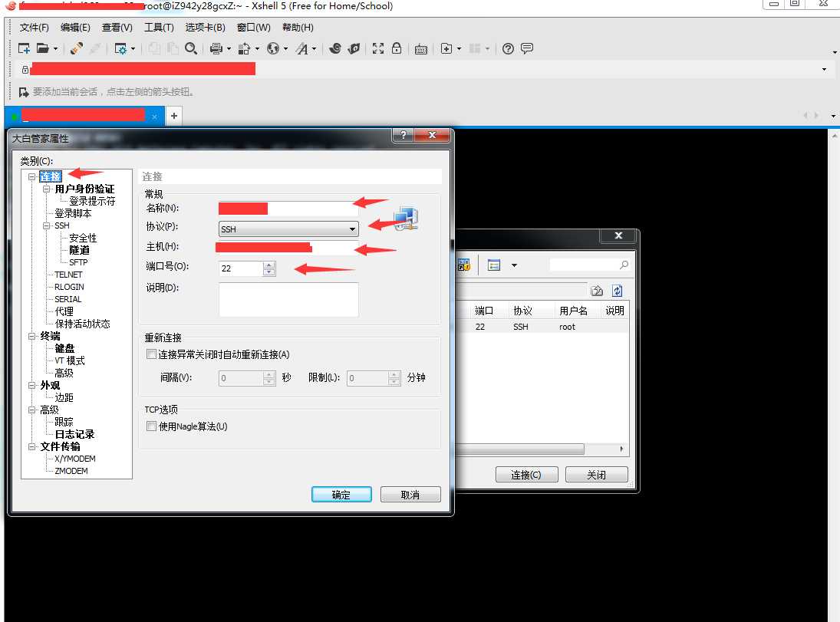Click the Xftp swirl icon
840x622 pixels.
(x=334, y=49)
